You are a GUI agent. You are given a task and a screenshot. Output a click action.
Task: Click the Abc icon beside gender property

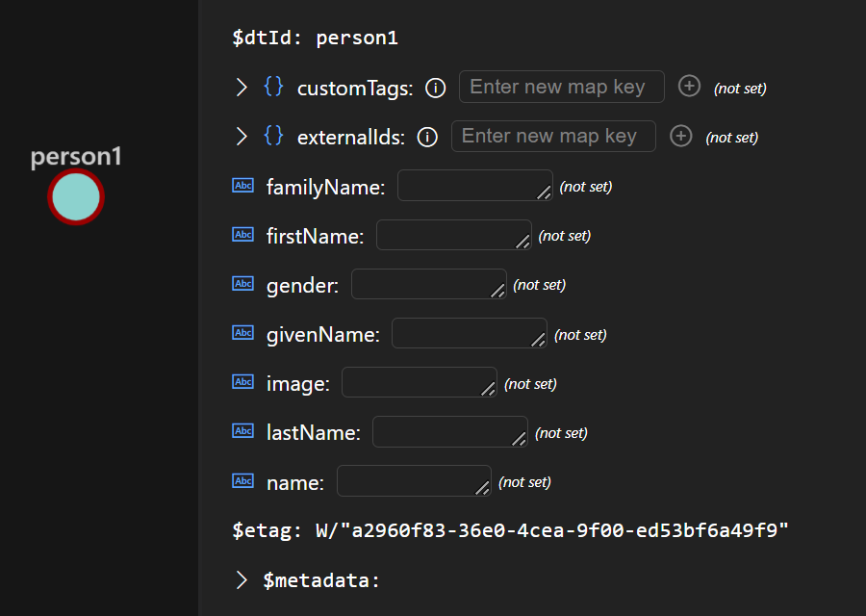[242, 283]
